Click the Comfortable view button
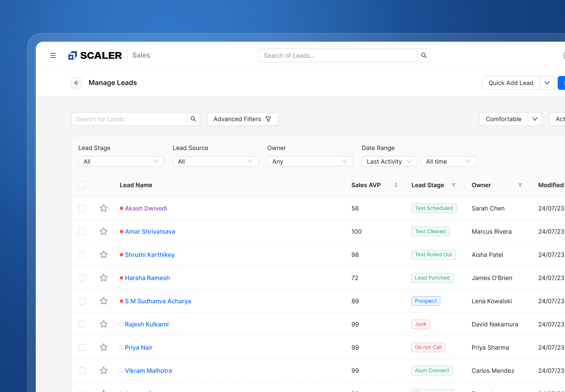The width and height of the screenshot is (565, 392). [503, 119]
